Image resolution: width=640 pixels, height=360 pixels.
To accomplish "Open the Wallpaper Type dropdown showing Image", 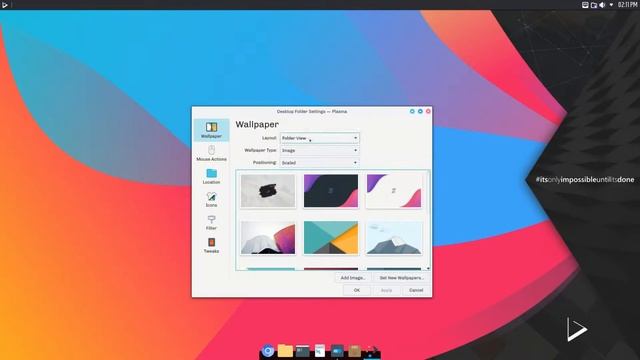I will pyautogui.click(x=320, y=150).
